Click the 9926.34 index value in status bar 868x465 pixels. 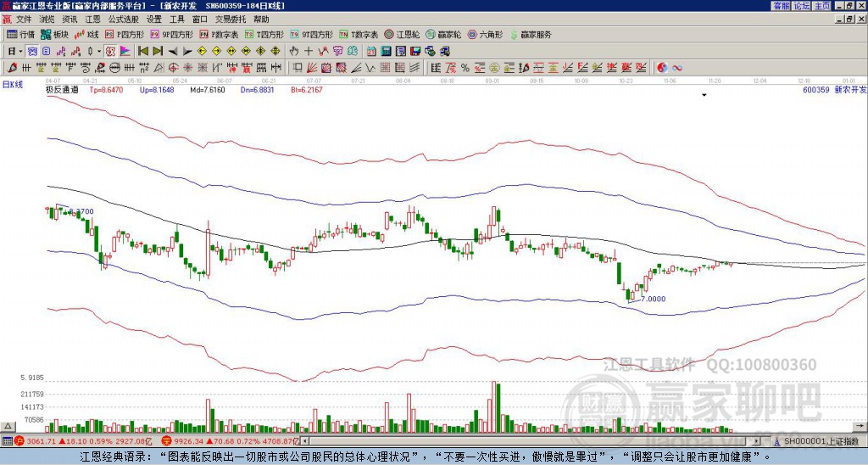point(188,441)
